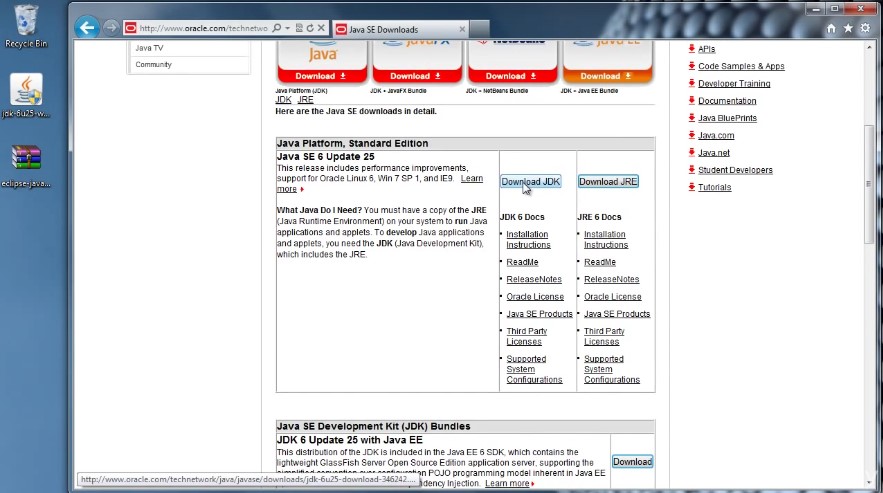The image size is (883, 493).
Task: Click the scrollbar up arrow at the page top
Action: 869,47
